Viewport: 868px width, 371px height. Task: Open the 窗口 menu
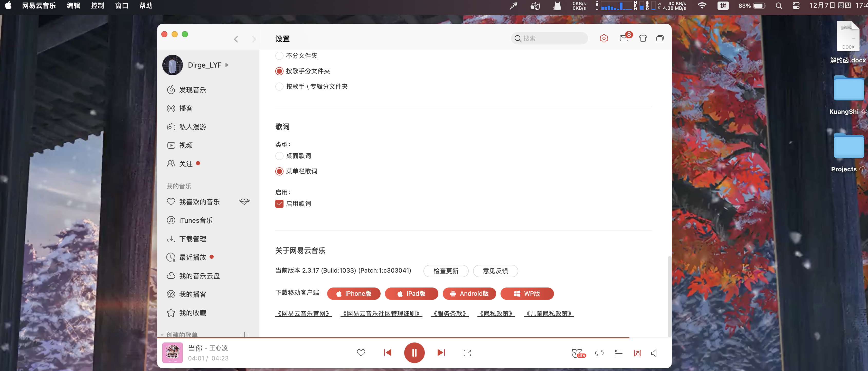click(121, 6)
